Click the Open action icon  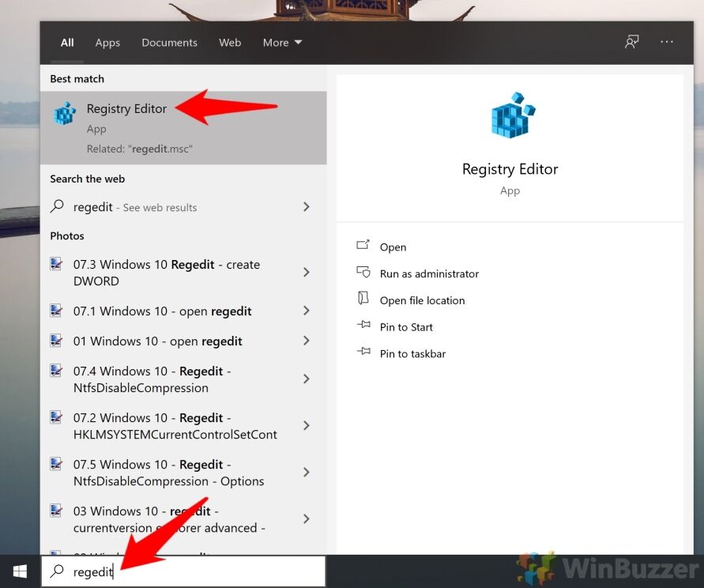(363, 245)
